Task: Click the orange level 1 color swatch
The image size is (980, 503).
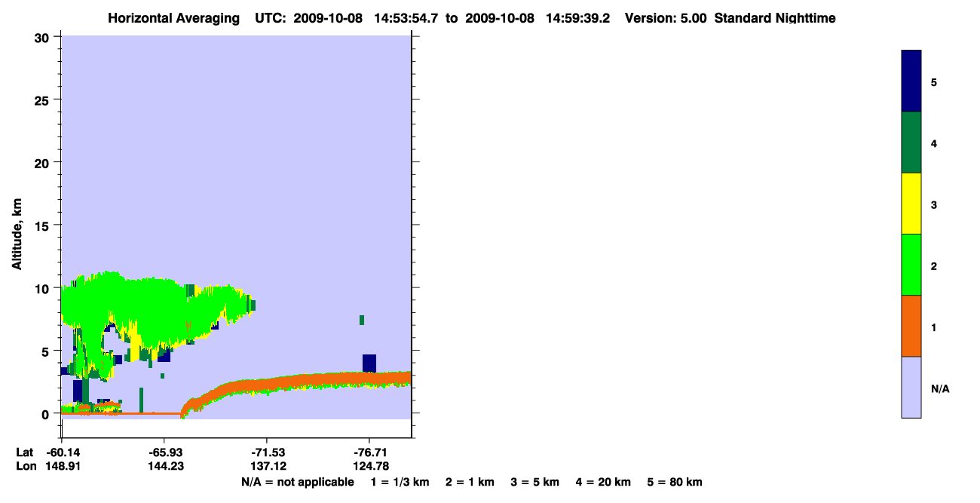Action: pyautogui.click(x=911, y=326)
